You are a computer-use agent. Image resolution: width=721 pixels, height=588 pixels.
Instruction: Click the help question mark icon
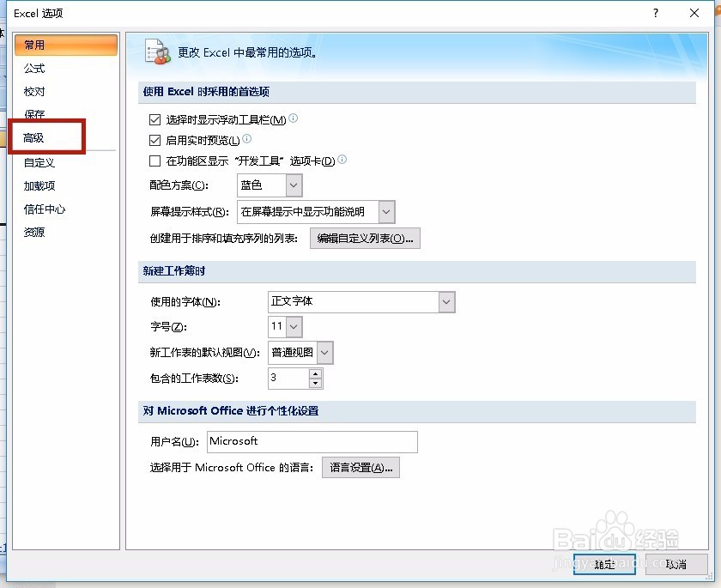pyautogui.click(x=656, y=13)
